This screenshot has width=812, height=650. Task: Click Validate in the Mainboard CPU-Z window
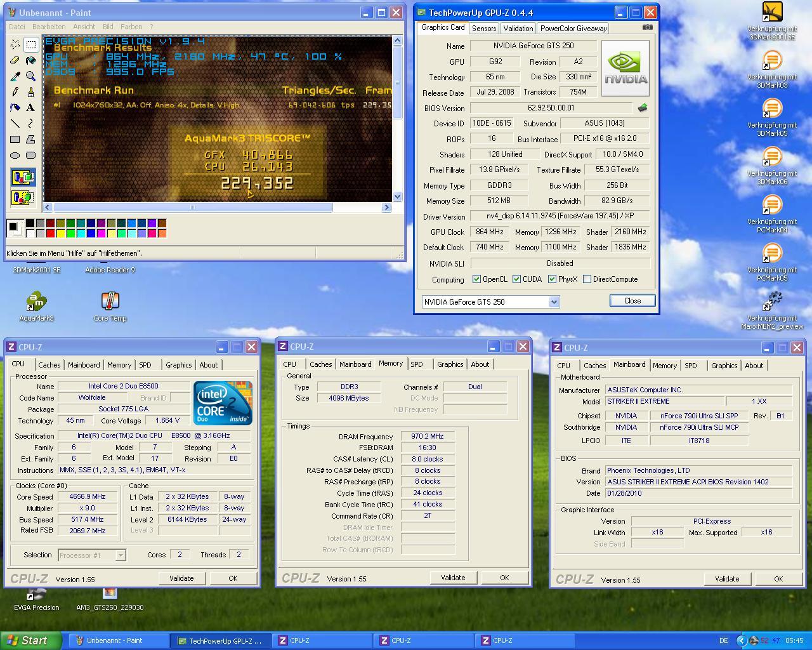pyautogui.click(x=727, y=579)
